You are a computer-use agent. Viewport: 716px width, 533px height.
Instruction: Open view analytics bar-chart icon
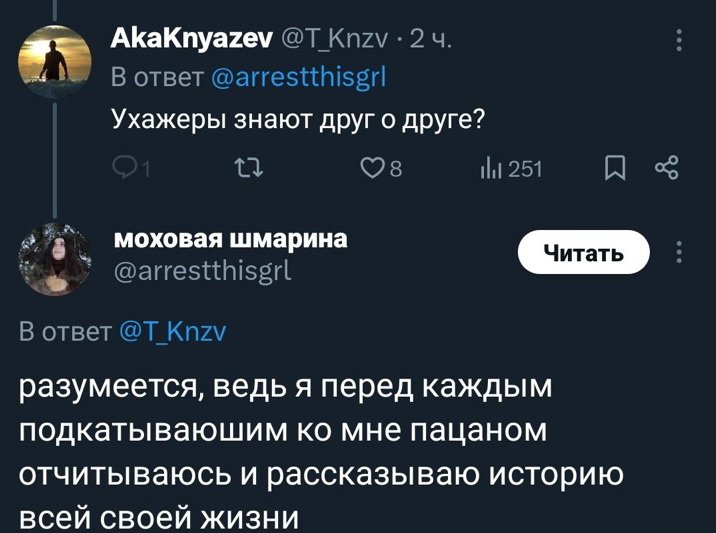pyautogui.click(x=492, y=169)
